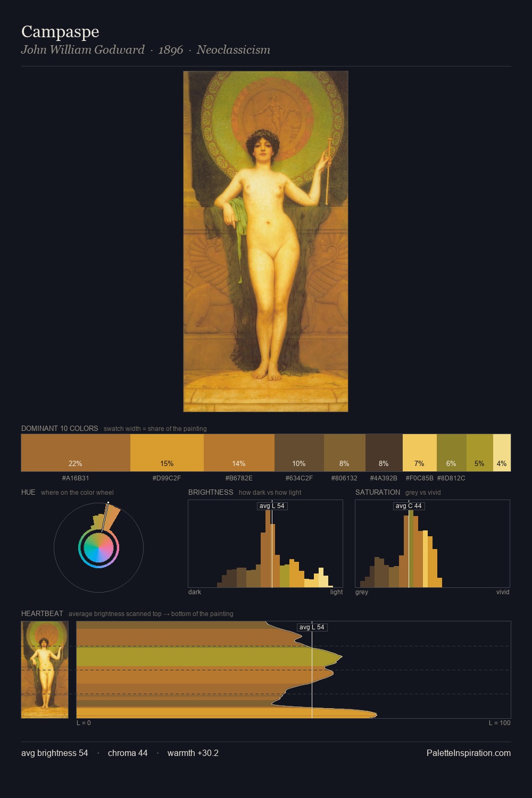Click the hex code #8D812C
This screenshot has height=798, width=532.
click(x=451, y=478)
